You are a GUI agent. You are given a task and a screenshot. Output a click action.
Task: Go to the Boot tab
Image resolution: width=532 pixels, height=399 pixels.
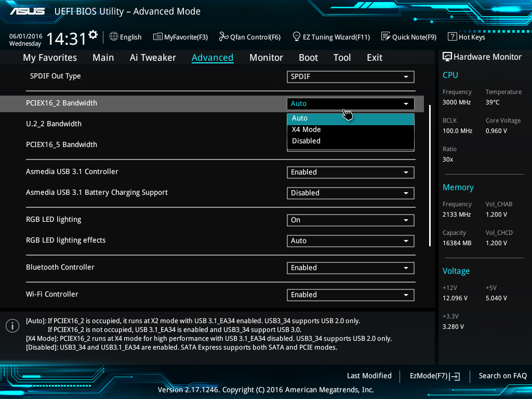[x=309, y=58]
